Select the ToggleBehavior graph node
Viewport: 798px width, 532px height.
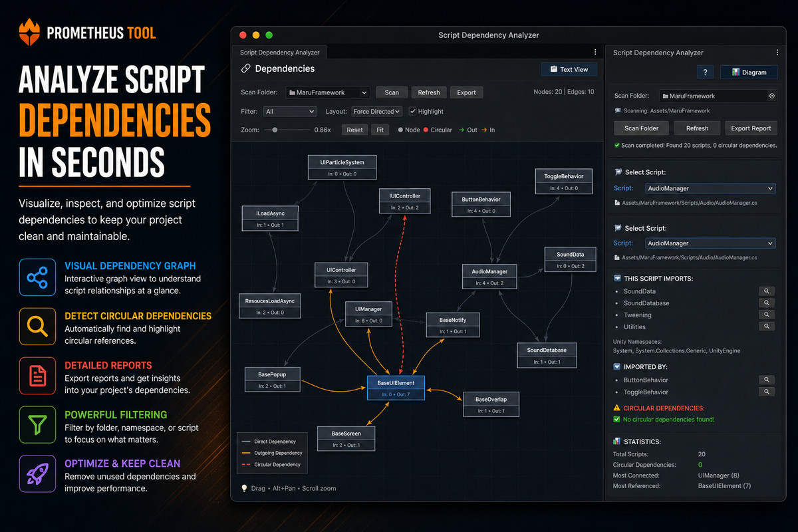click(x=563, y=181)
